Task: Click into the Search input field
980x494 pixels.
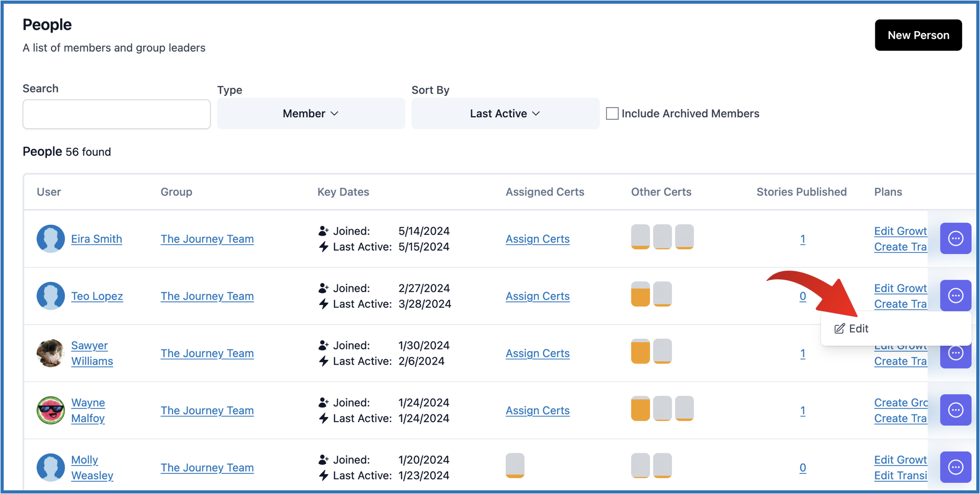Action: [x=117, y=114]
